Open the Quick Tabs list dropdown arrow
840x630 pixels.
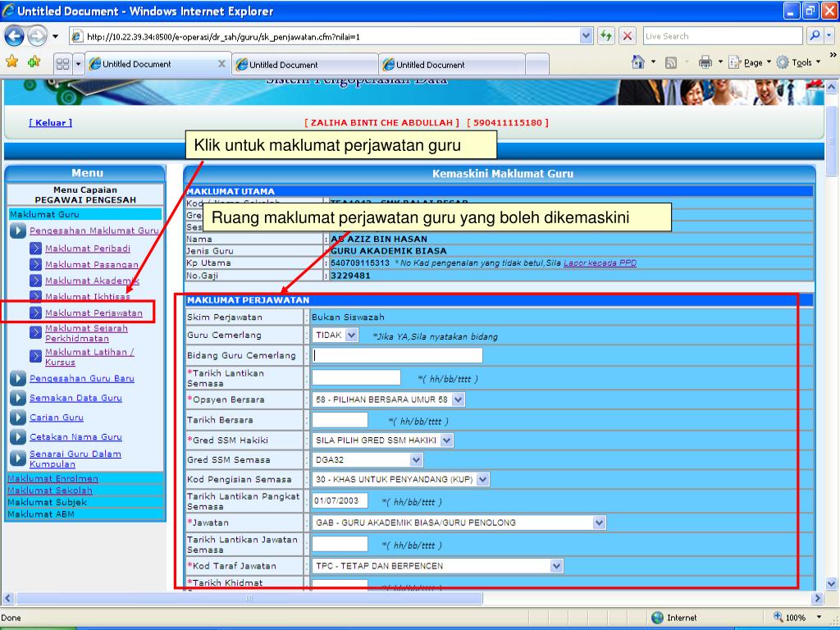(78, 64)
